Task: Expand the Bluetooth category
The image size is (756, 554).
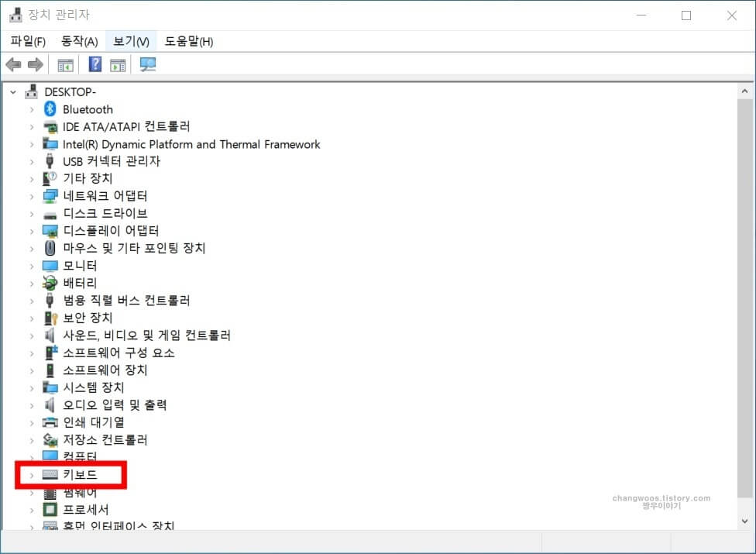Action: click(x=31, y=109)
